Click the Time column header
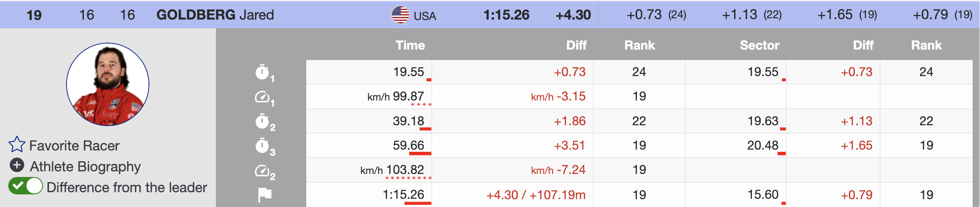980x207 pixels. click(x=410, y=45)
